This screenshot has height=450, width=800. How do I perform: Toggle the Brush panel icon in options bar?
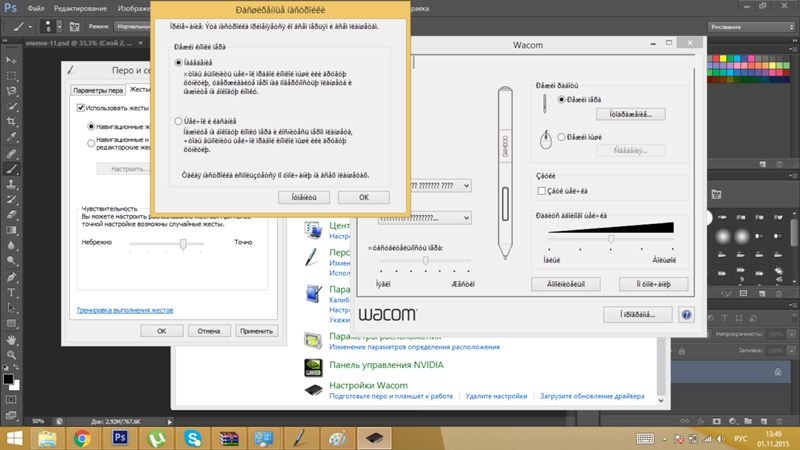(x=74, y=27)
